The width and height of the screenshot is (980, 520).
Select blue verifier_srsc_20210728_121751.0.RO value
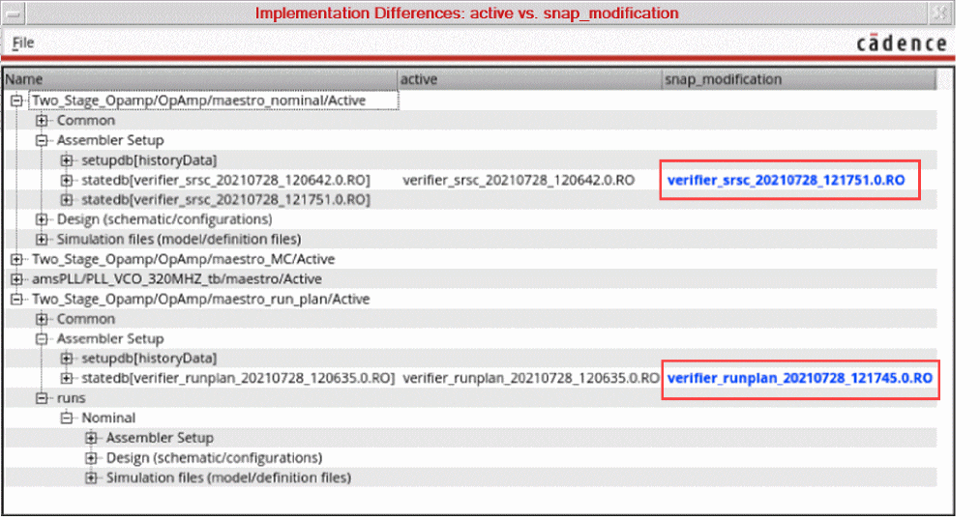click(787, 181)
